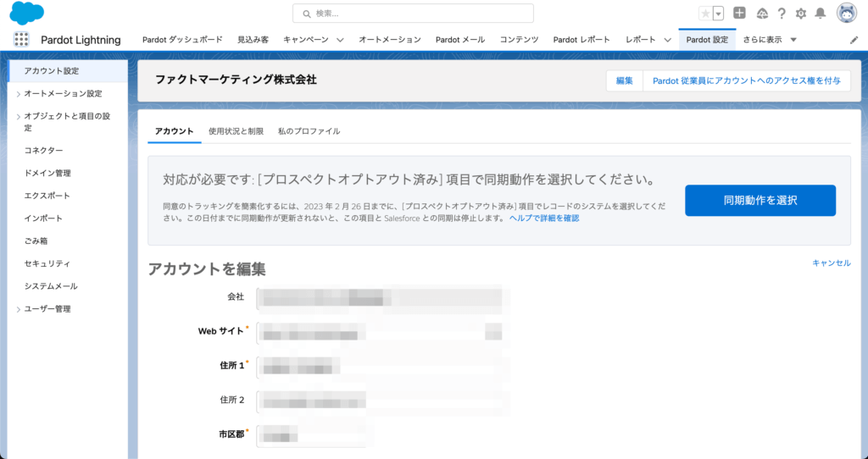The height and width of the screenshot is (459, 868).
Task: Open インポート in the sidebar
Action: (43, 218)
